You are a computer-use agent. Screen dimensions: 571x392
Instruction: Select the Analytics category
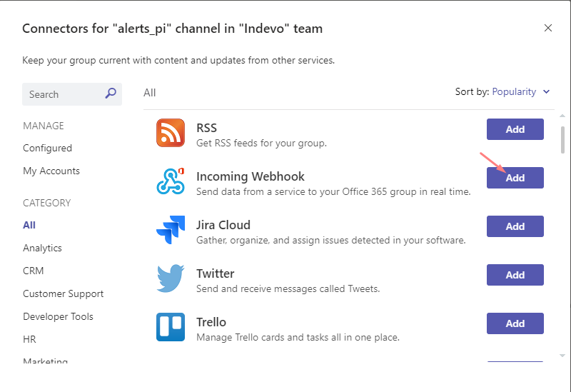pyautogui.click(x=42, y=248)
